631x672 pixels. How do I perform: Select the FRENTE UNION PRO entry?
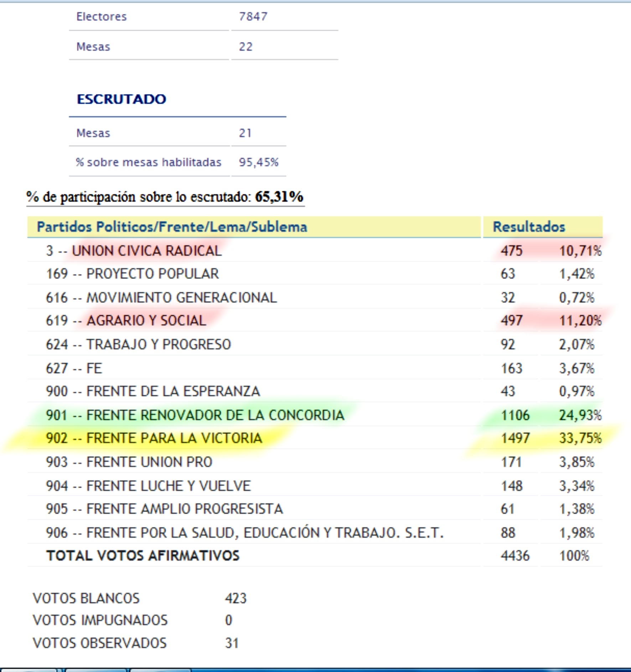pyautogui.click(x=149, y=462)
